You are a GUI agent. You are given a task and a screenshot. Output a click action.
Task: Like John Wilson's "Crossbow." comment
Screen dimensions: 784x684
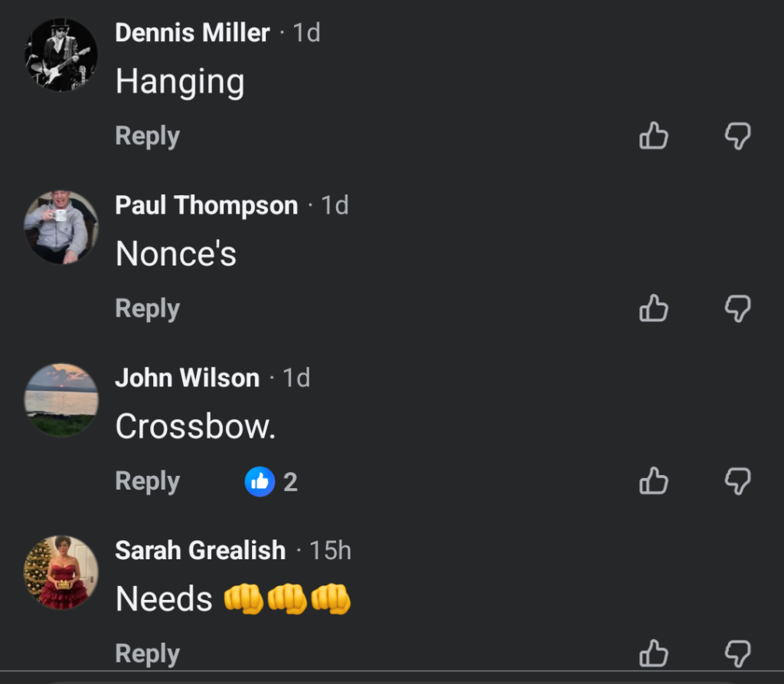(x=653, y=481)
